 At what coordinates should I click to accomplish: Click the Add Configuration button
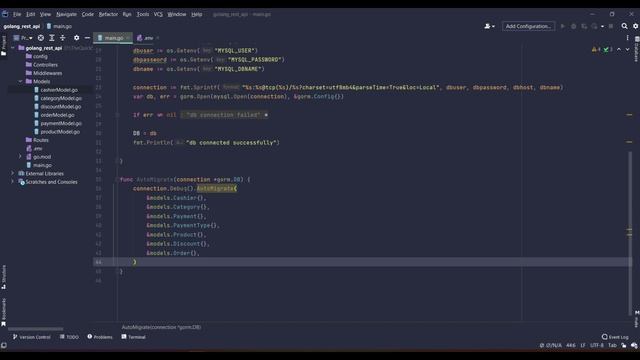[528, 26]
